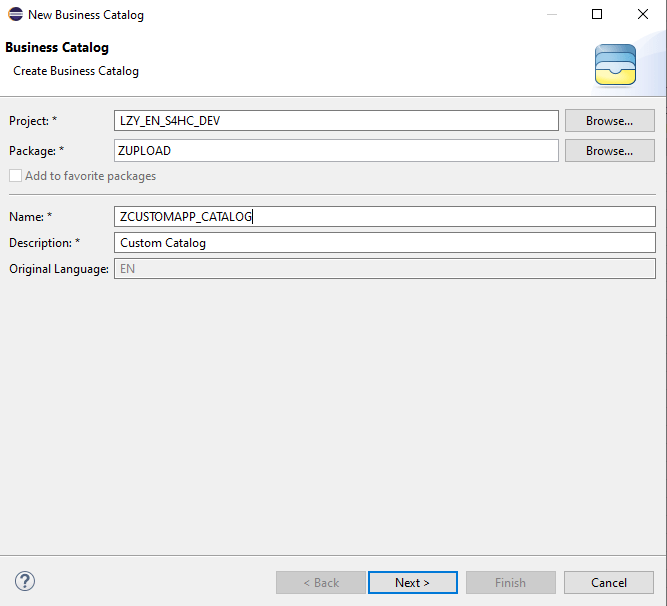Click the Business Catalog wizard banner icon
The width and height of the screenshot is (667, 606).
(x=615, y=64)
